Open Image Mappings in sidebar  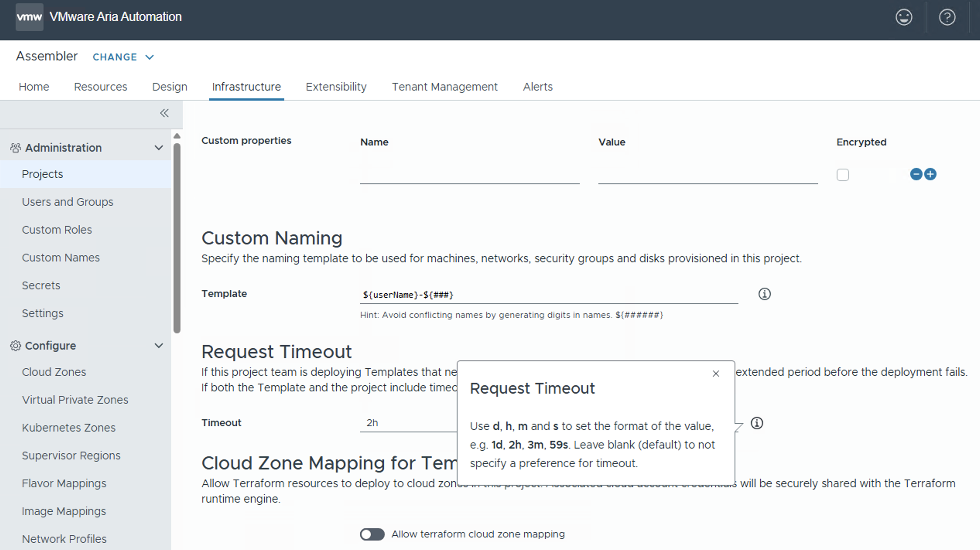64,511
